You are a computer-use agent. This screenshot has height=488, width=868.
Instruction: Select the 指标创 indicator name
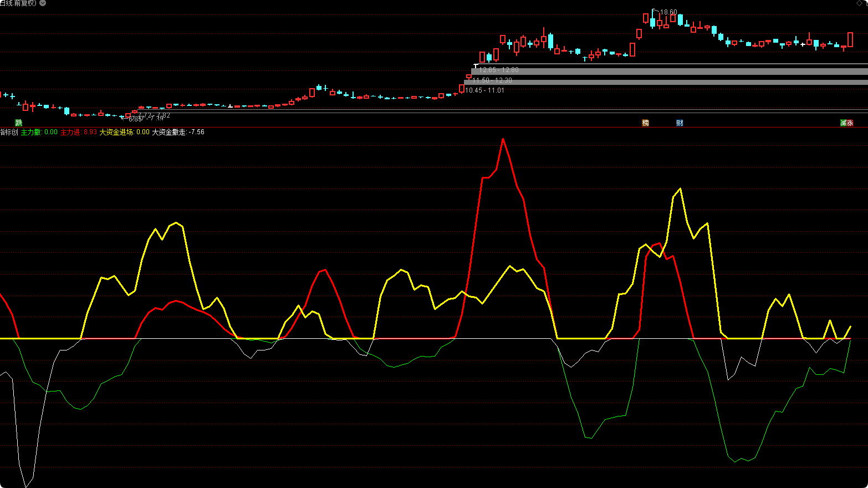(9, 132)
